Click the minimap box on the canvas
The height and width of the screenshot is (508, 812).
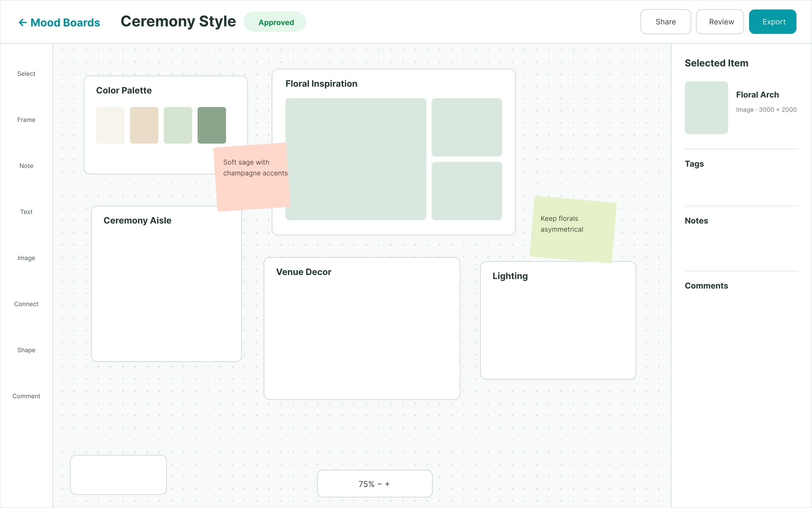pyautogui.click(x=118, y=475)
